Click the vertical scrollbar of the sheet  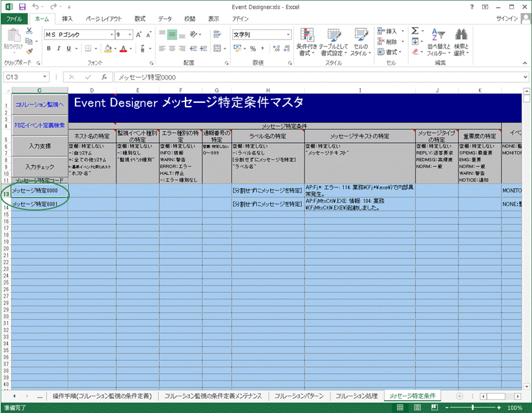(x=526, y=239)
